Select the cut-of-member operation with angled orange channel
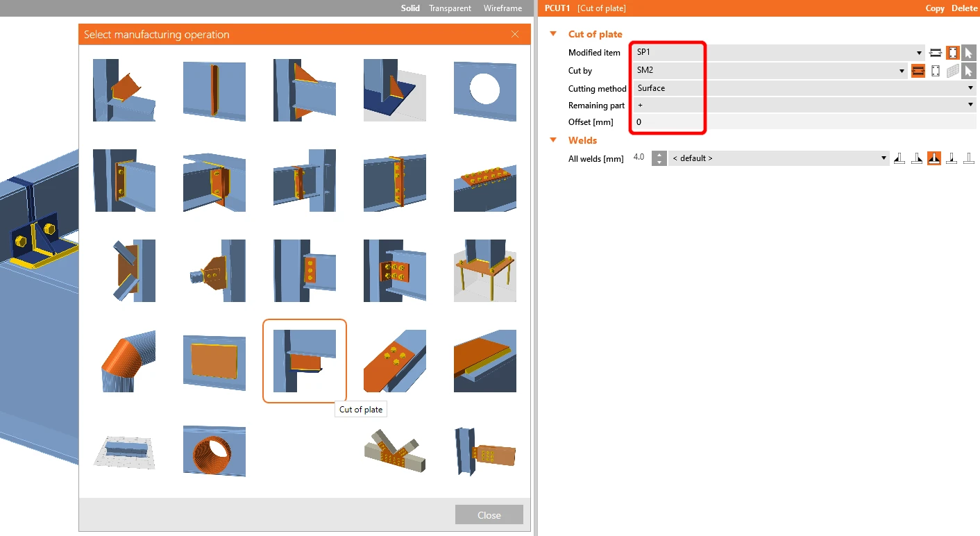This screenshot has height=536, width=980. tap(124, 90)
